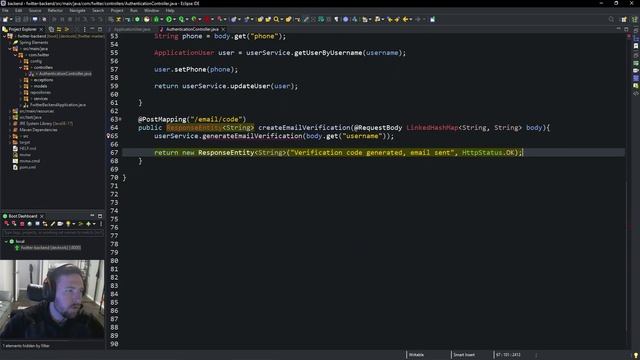Click the Smart Insert status bar entry
640x360 pixels.
464,355
